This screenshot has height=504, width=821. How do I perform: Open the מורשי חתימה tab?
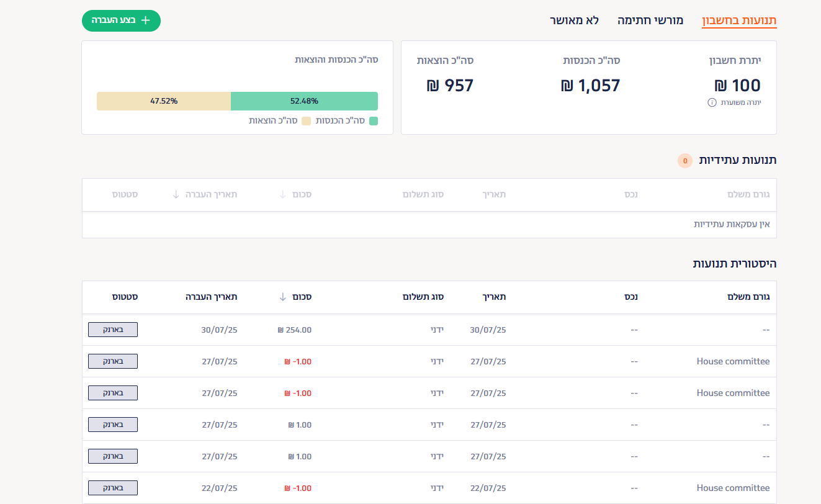pos(650,20)
